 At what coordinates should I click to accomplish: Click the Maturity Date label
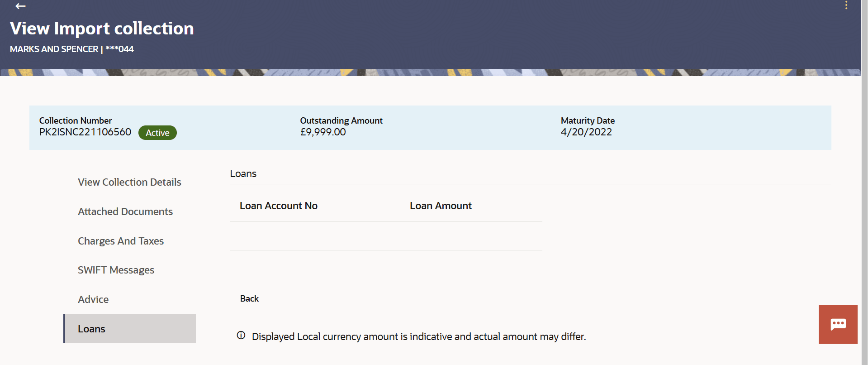tap(588, 120)
